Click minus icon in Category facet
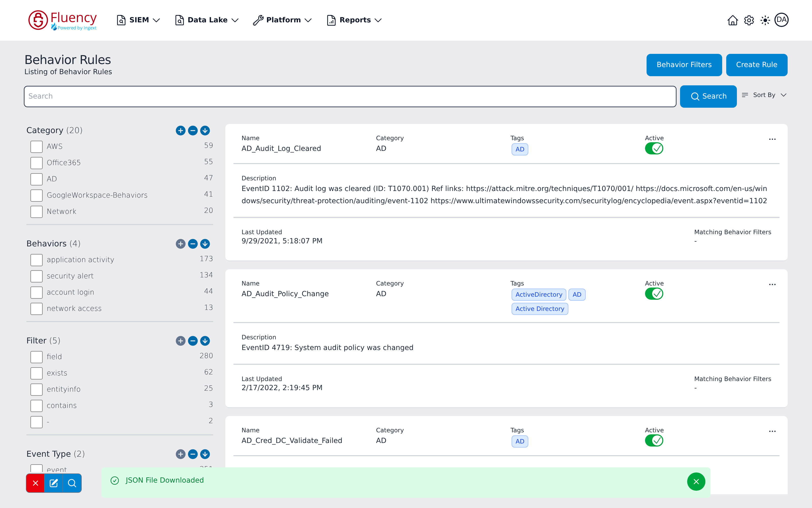The width and height of the screenshot is (812, 508). pyautogui.click(x=193, y=130)
